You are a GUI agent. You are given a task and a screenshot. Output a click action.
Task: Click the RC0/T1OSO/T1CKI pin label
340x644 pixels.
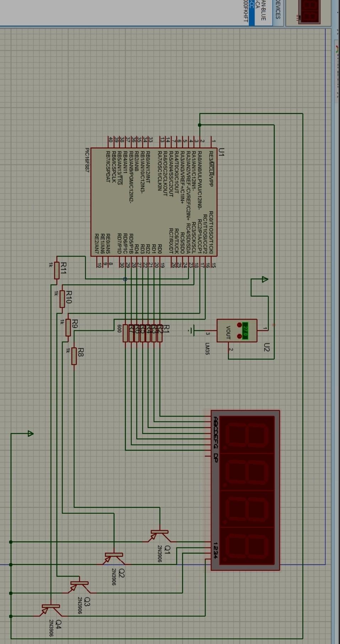coord(211,232)
